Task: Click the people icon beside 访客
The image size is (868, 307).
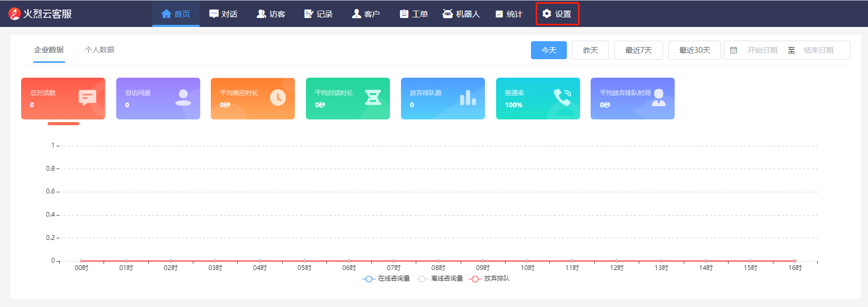Action: point(261,14)
